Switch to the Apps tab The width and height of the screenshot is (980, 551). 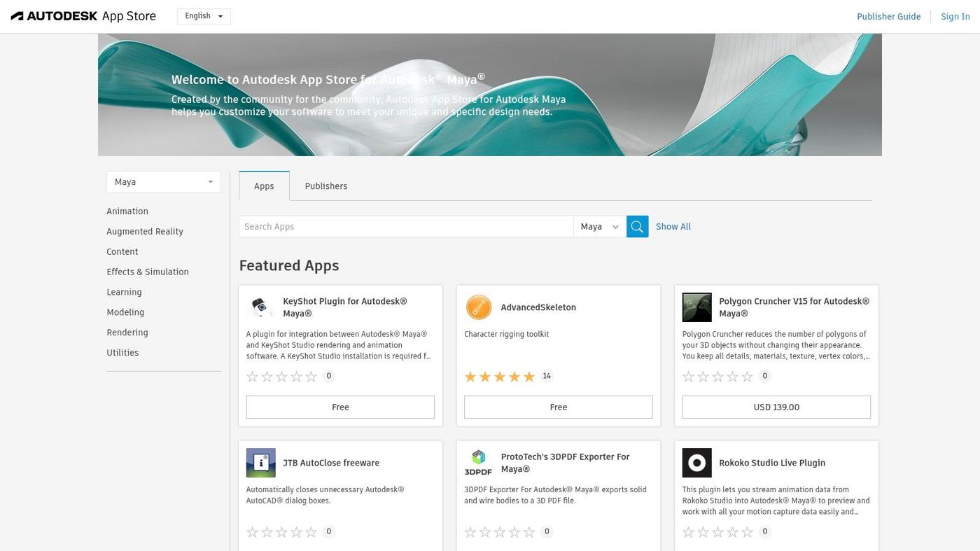pyautogui.click(x=264, y=186)
